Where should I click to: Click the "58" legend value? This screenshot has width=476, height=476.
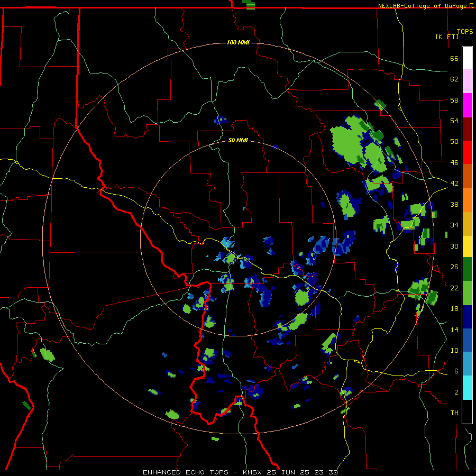(454, 100)
